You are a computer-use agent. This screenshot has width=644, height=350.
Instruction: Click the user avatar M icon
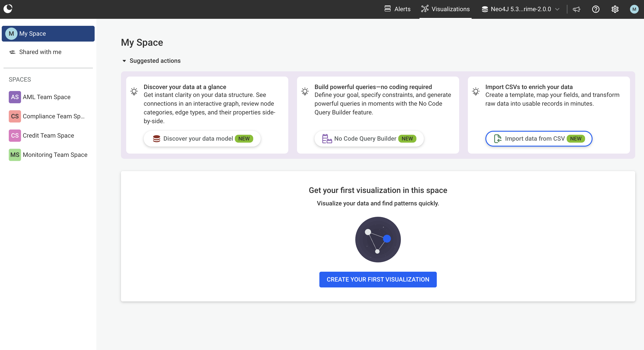(634, 9)
